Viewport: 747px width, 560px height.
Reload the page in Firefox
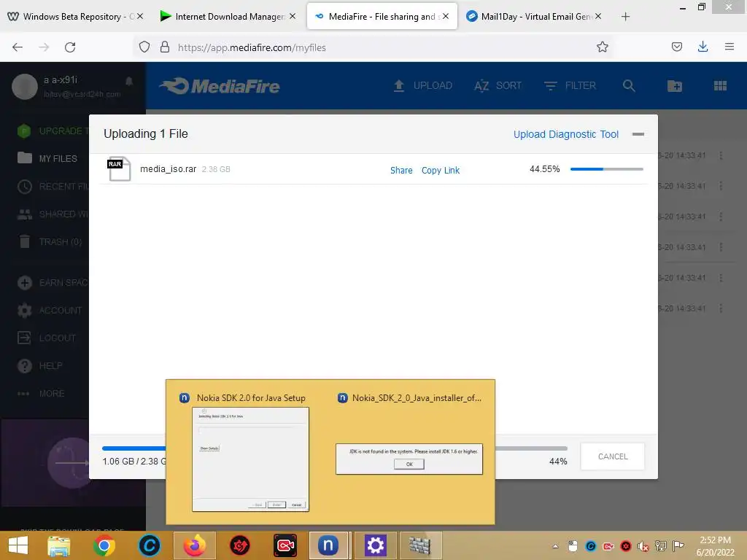70,47
